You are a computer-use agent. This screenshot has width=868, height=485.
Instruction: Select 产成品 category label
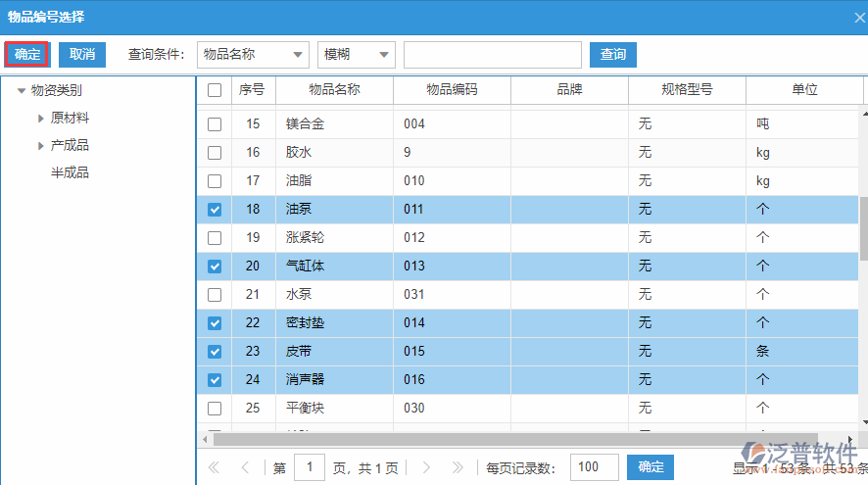(x=70, y=146)
